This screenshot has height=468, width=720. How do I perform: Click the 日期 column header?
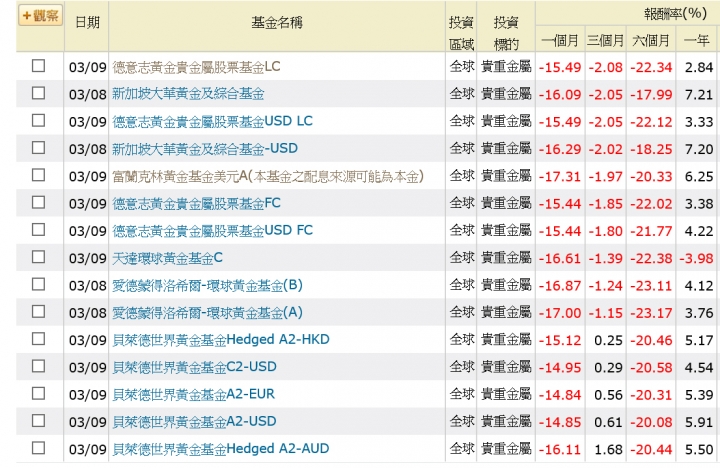[x=87, y=23]
